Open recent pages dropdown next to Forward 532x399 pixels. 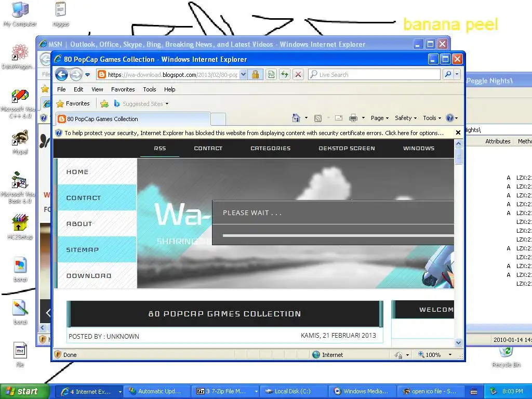87,75
